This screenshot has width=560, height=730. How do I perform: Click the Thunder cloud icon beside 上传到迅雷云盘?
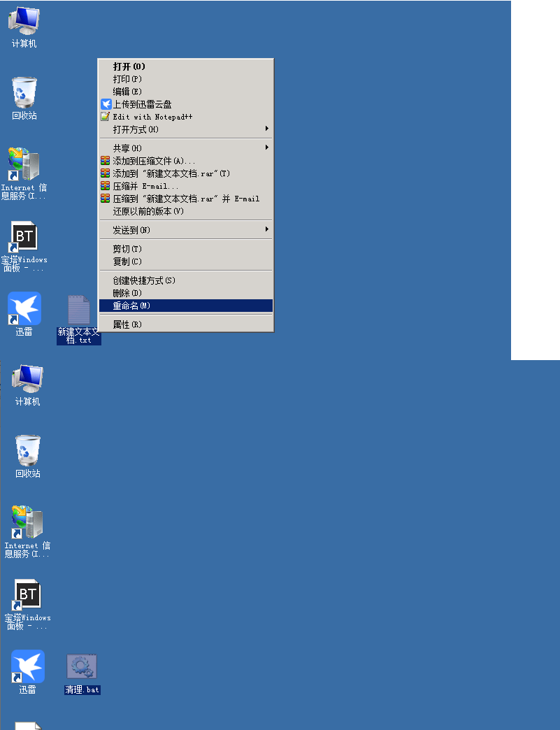[106, 103]
